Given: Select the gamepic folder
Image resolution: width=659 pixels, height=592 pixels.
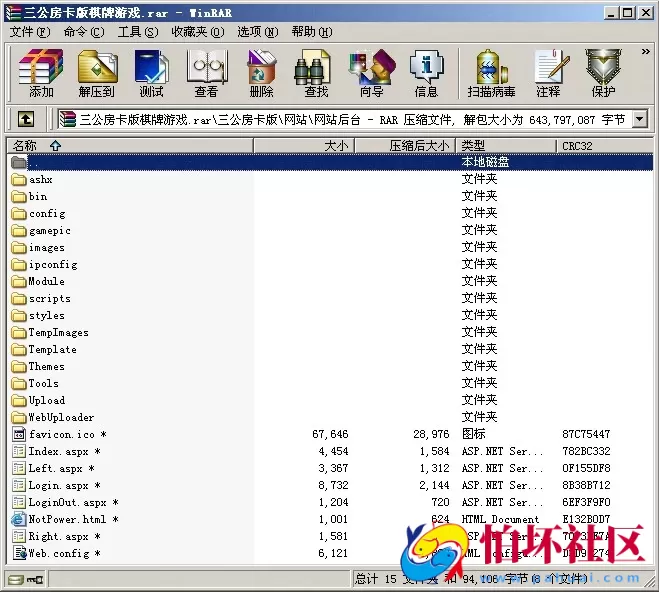Looking at the screenshot, I should point(41,230).
